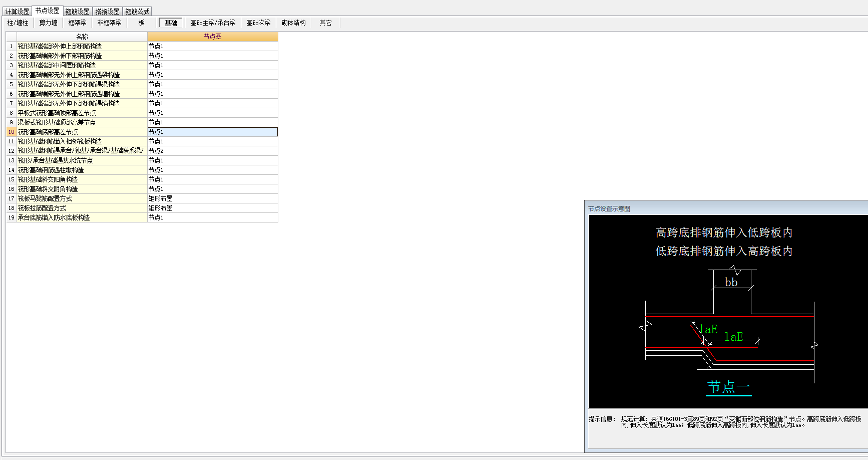Click the 节点2 value in row 12

tap(212, 151)
